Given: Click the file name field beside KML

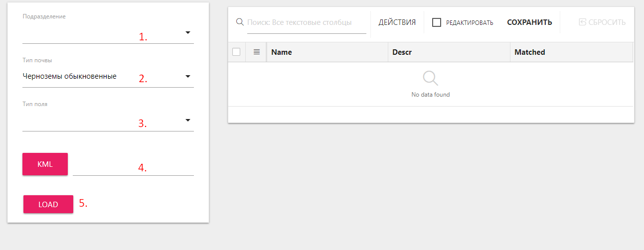Looking at the screenshot, I should click(x=133, y=168).
